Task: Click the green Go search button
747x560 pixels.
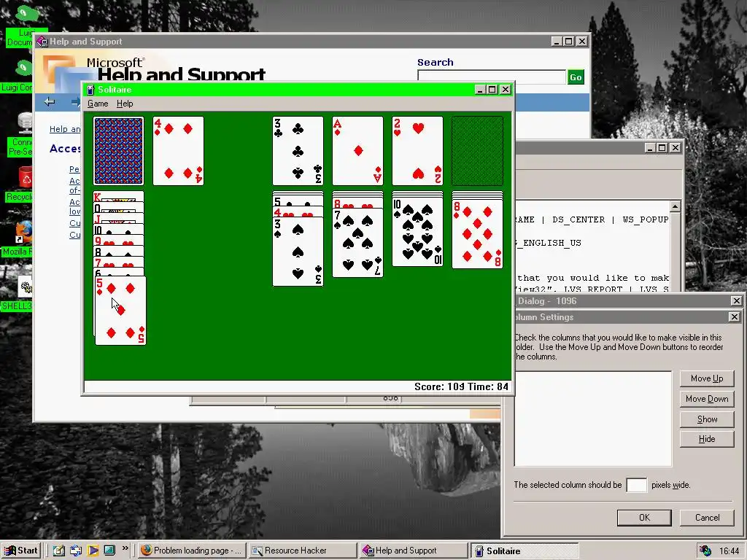Action: (x=576, y=77)
